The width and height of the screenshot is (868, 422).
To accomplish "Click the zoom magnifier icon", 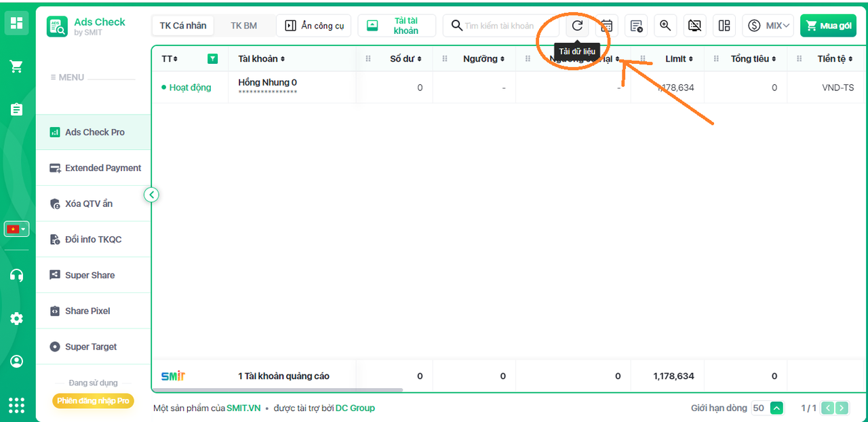I will [x=665, y=26].
